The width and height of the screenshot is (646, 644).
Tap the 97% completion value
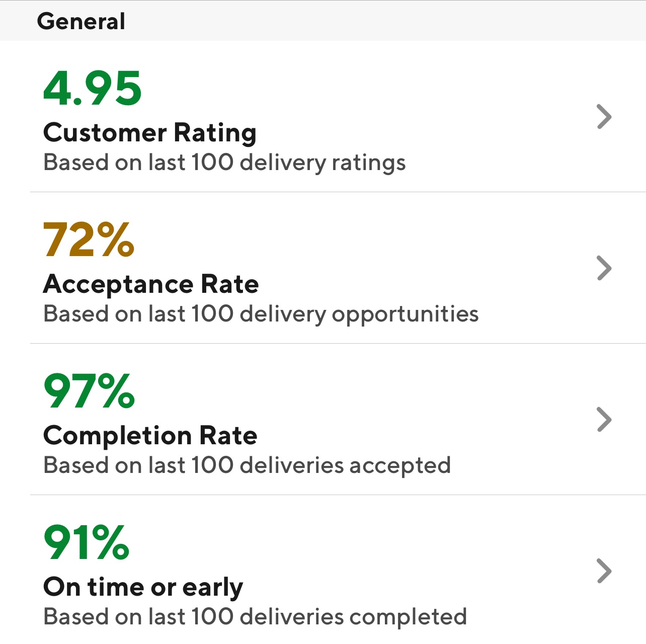89,391
